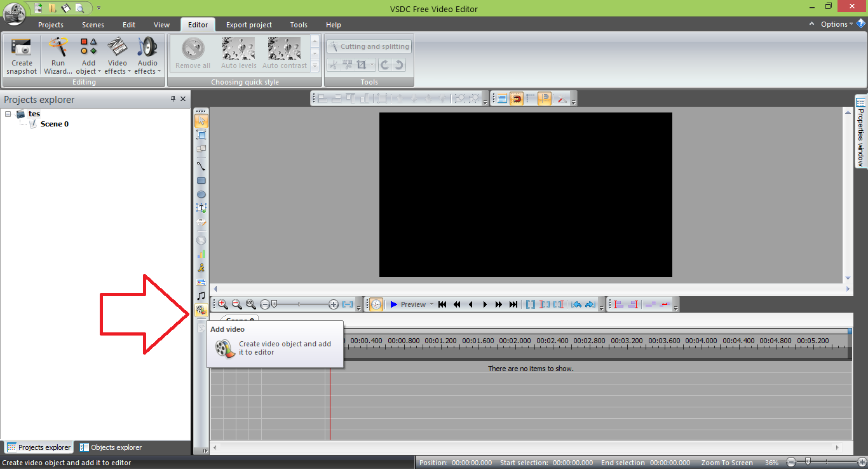Toggle the dotted ruler corner button
Image resolution: width=868 pixels, height=469 pixels.
531,99
